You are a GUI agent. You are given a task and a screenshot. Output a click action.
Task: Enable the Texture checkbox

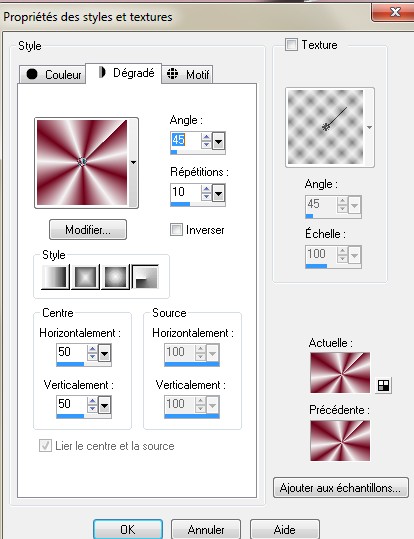pos(291,45)
